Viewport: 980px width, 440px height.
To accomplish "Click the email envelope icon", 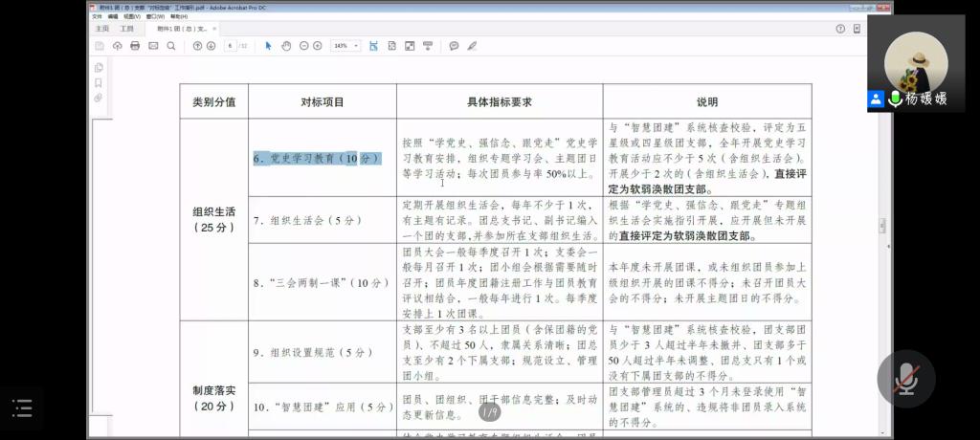I will pos(153,46).
